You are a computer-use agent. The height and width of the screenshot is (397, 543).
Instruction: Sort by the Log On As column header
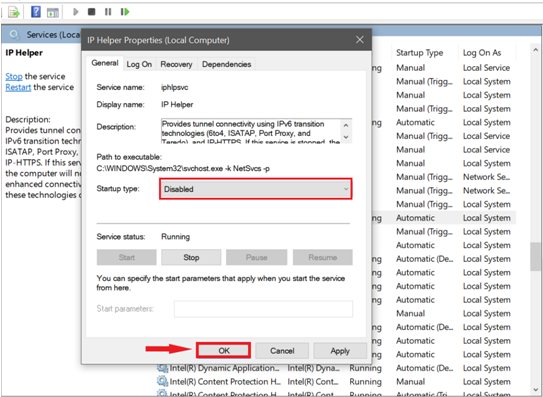point(482,53)
